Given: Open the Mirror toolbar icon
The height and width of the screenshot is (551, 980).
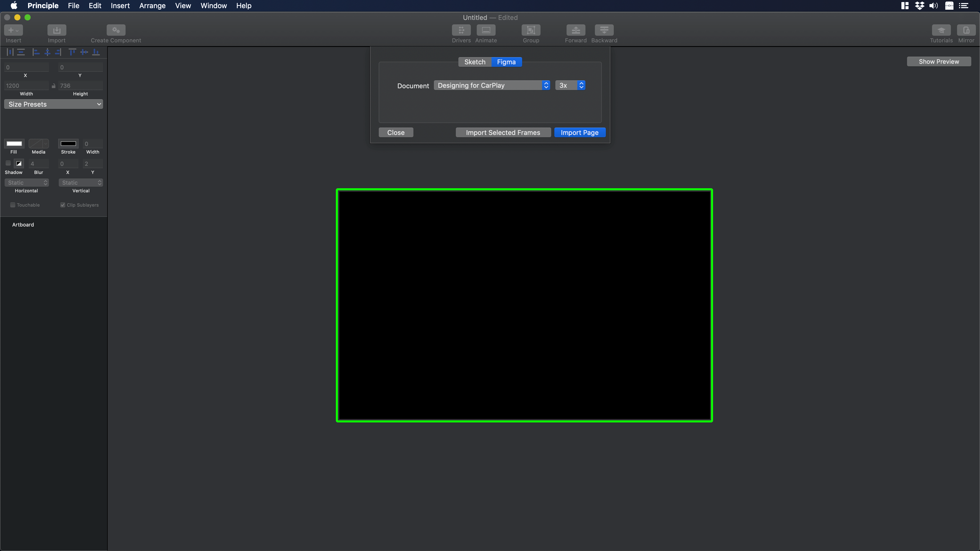Looking at the screenshot, I should (x=966, y=30).
